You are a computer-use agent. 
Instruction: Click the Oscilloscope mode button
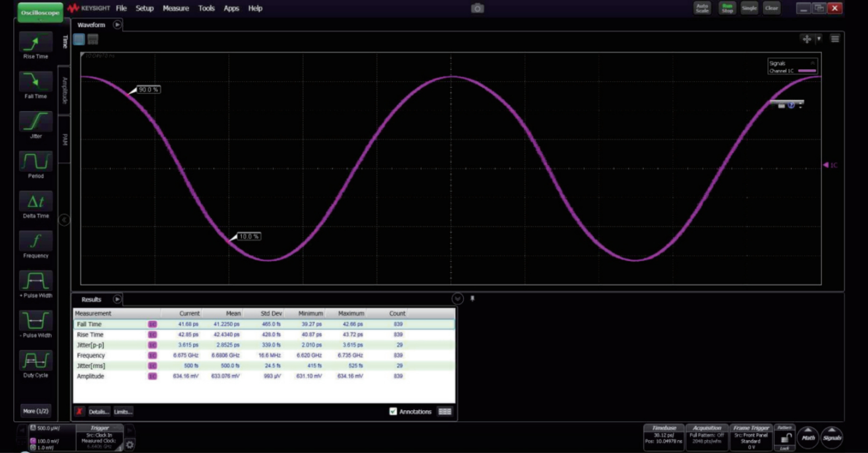click(40, 12)
